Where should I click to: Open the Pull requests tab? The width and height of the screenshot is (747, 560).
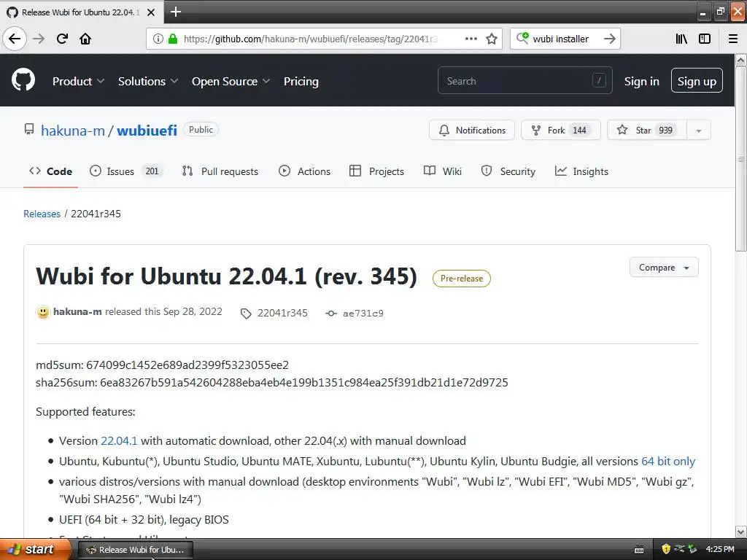coord(220,171)
